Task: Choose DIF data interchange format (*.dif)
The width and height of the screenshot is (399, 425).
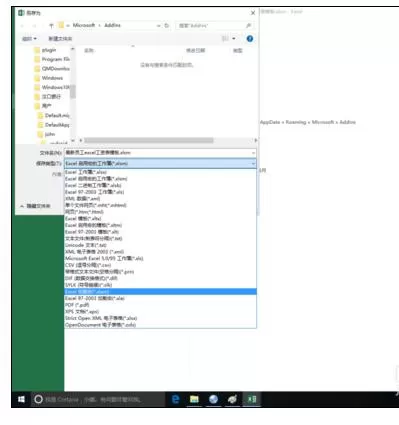Action: coord(160,278)
